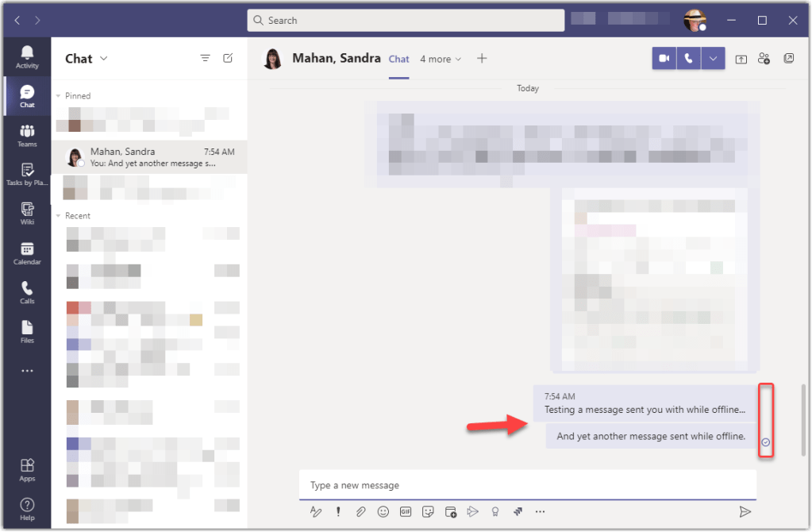This screenshot has width=812, height=532.
Task: Start a video call with Sandra
Action: (664, 58)
